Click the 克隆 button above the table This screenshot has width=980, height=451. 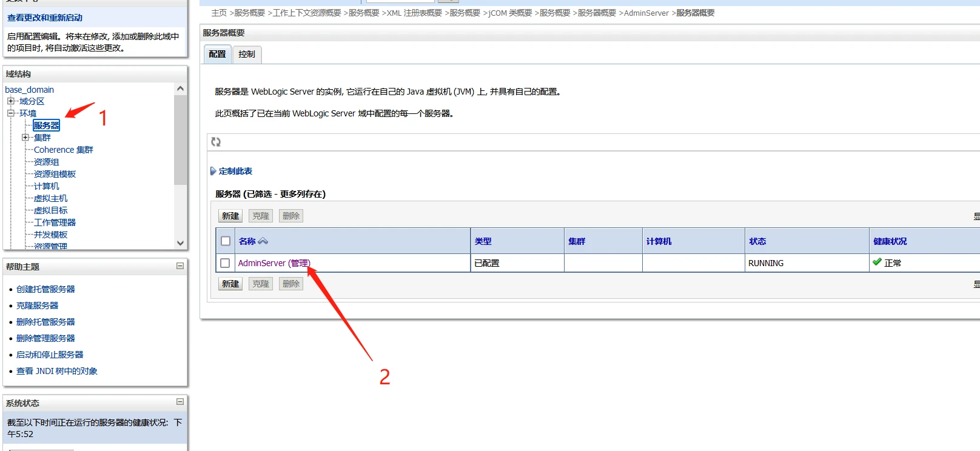pyautogui.click(x=261, y=216)
